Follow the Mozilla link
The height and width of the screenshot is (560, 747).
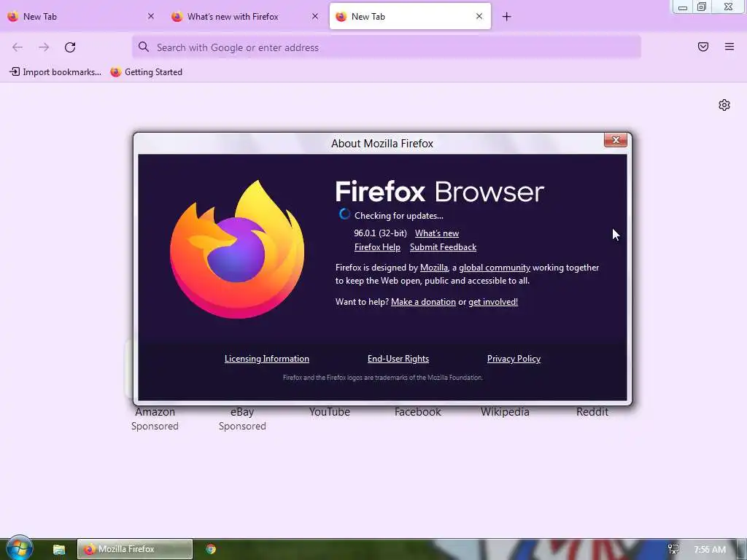(x=434, y=268)
